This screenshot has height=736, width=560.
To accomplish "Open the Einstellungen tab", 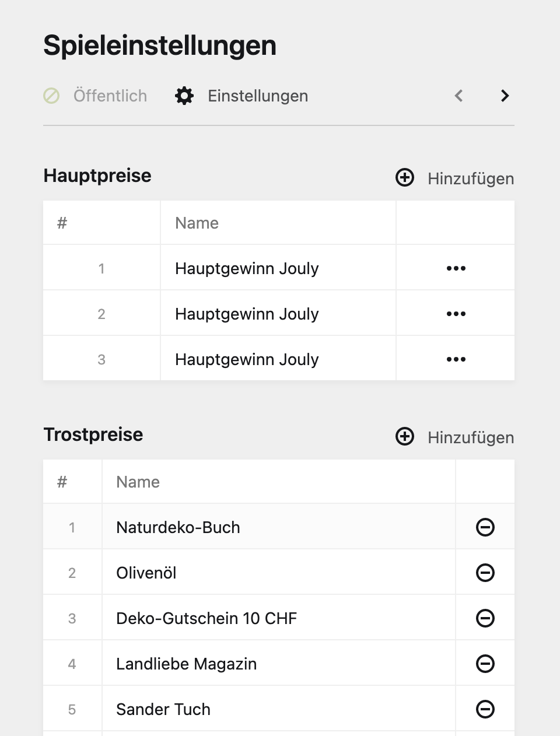I will click(x=258, y=96).
